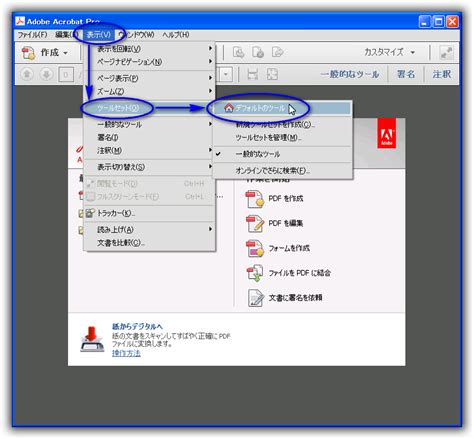
Task: Open the 注釈 panel
Action: (442, 74)
